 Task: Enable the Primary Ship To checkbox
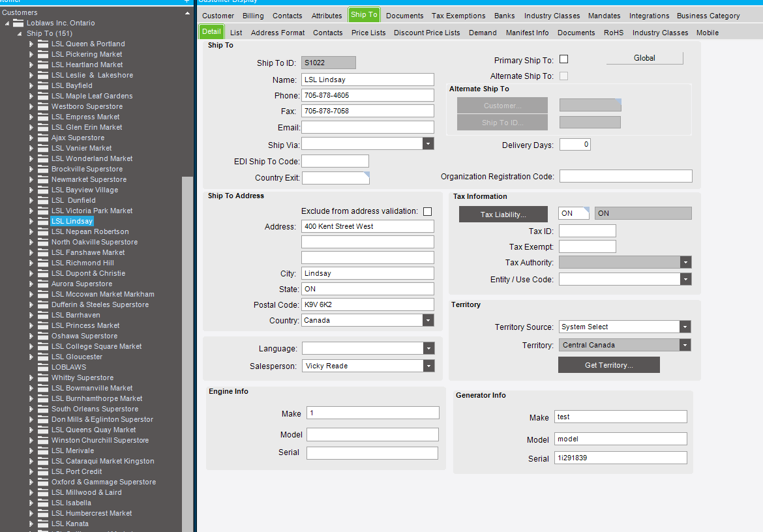coord(564,59)
